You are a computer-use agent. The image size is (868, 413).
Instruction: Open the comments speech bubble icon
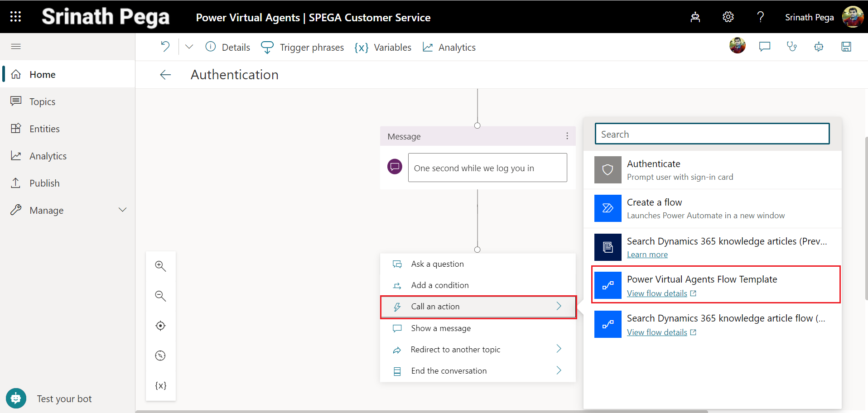(x=764, y=46)
